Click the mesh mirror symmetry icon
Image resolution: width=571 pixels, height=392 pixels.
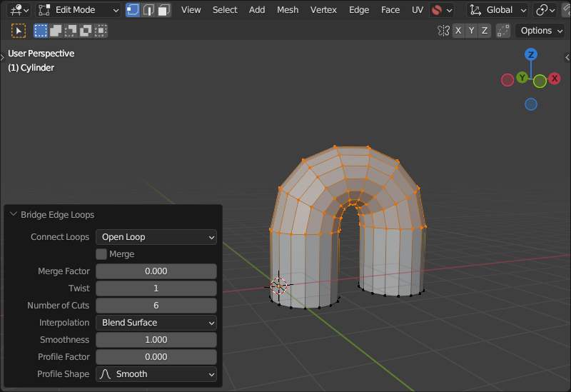tap(443, 31)
